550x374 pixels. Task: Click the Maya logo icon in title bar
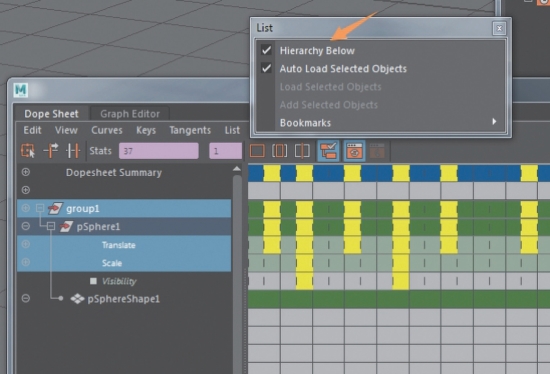tap(21, 90)
